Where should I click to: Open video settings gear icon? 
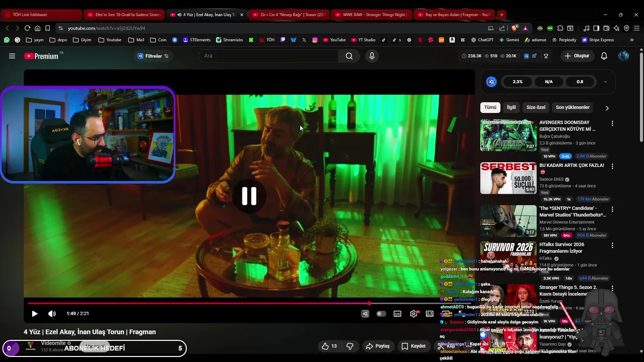click(414, 314)
